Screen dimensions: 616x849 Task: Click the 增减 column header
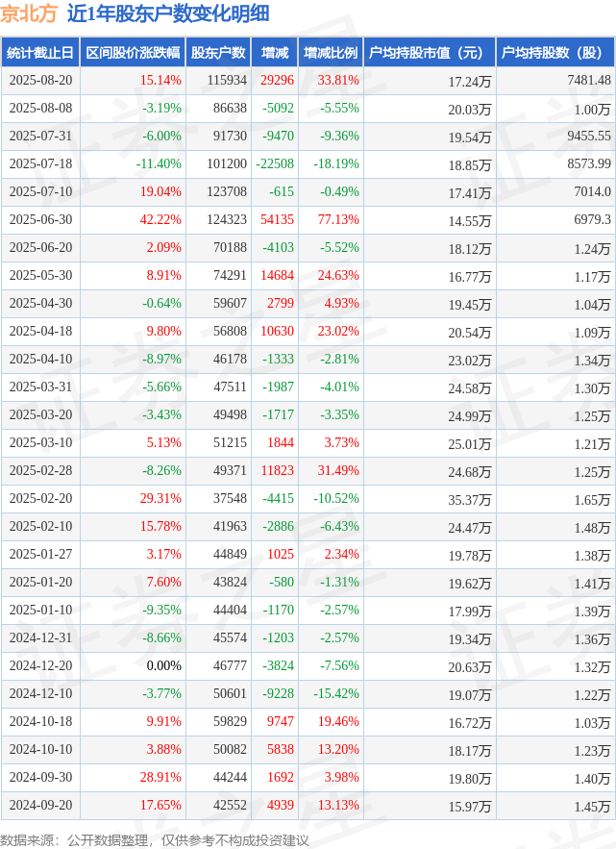click(x=275, y=53)
